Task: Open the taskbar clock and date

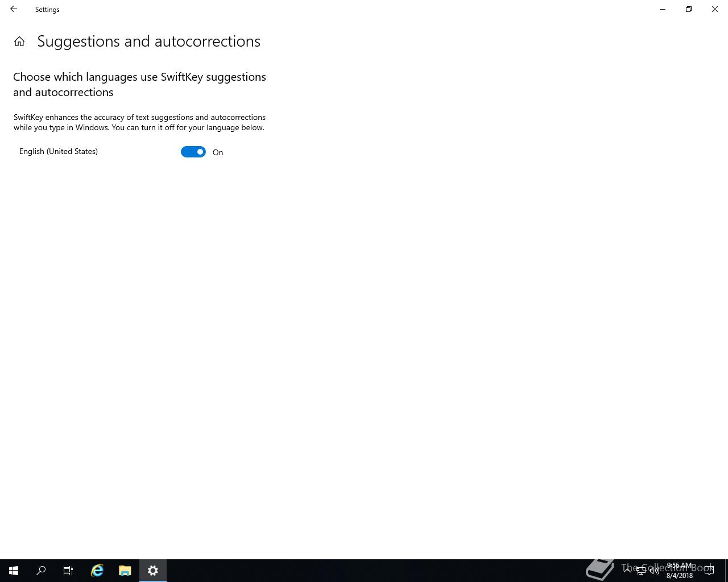Action: click(680, 571)
